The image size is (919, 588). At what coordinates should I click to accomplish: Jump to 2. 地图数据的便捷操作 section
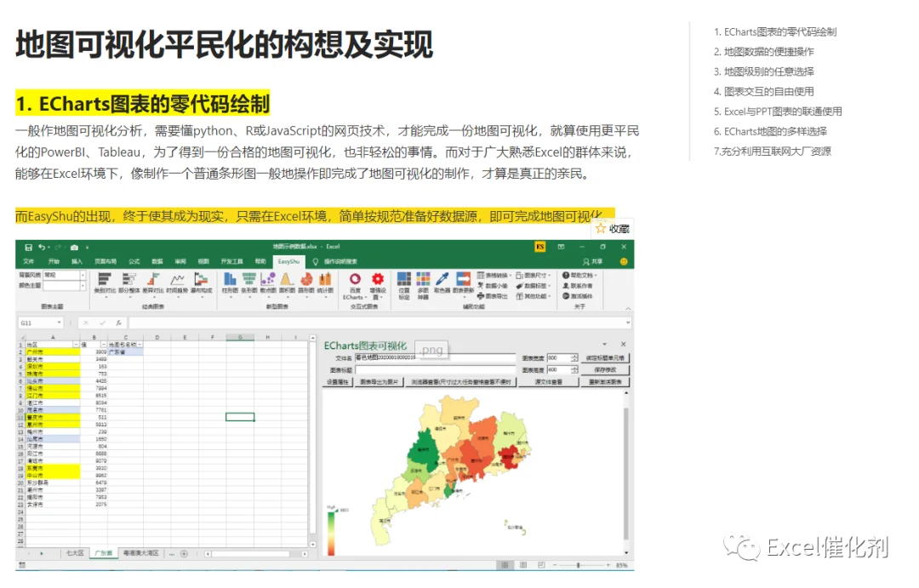tap(763, 52)
